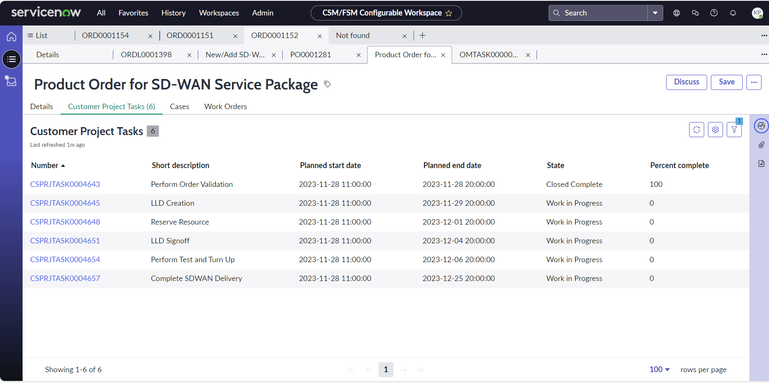Image resolution: width=769 pixels, height=383 pixels.
Task: Open task CSPRJTASK0004651
Action: 65,241
